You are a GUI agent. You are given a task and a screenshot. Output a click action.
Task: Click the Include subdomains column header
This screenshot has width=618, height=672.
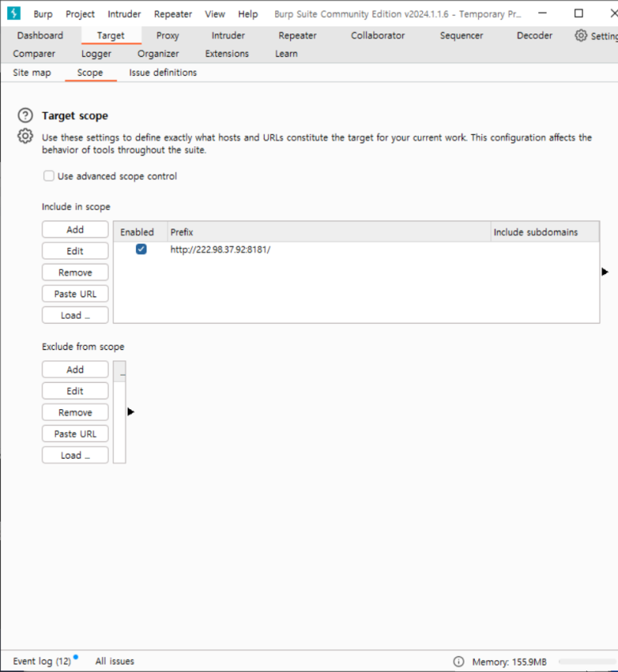pos(544,232)
